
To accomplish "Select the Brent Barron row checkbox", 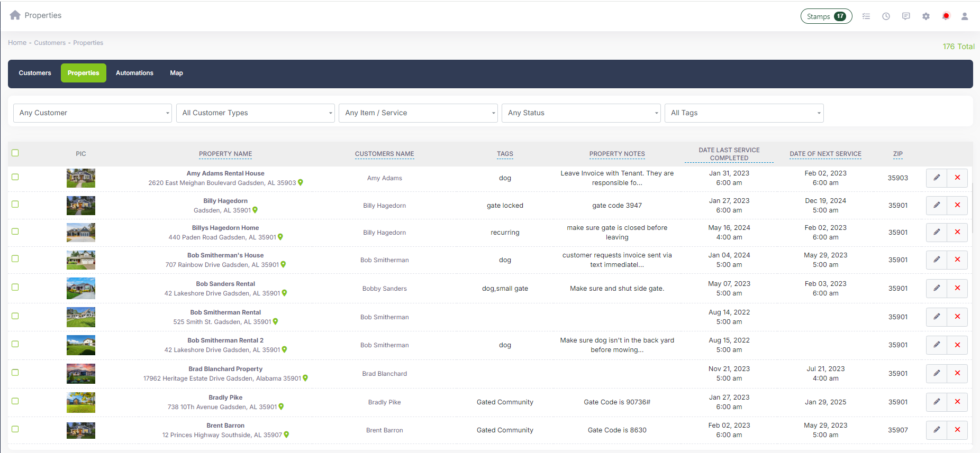I will tap(15, 429).
